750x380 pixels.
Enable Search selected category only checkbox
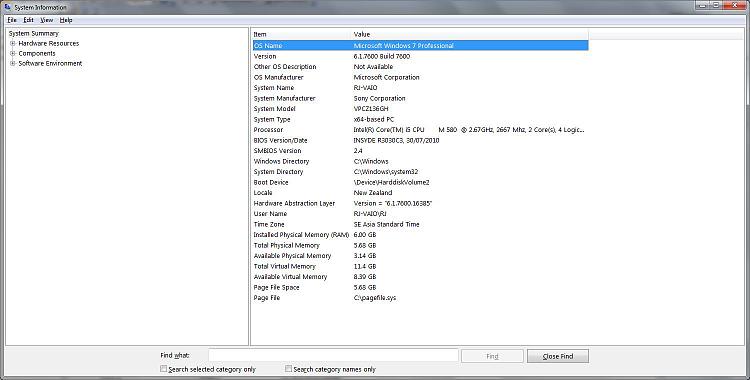pyautogui.click(x=164, y=369)
